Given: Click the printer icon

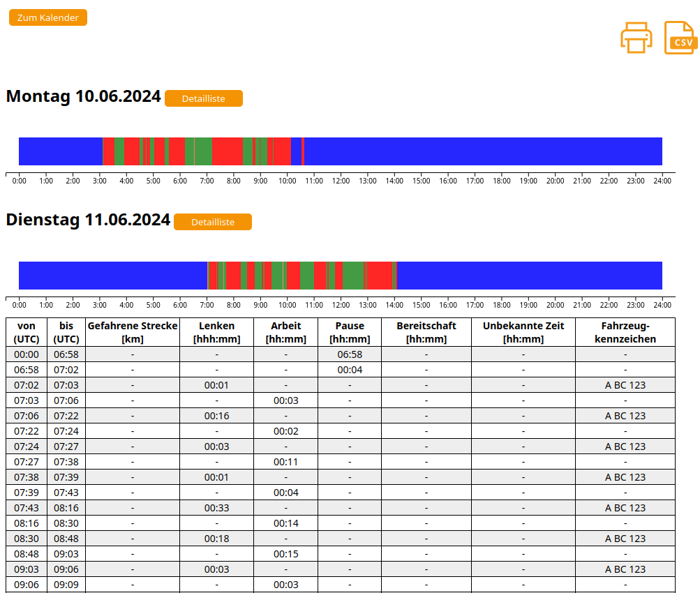Looking at the screenshot, I should click(x=636, y=38).
